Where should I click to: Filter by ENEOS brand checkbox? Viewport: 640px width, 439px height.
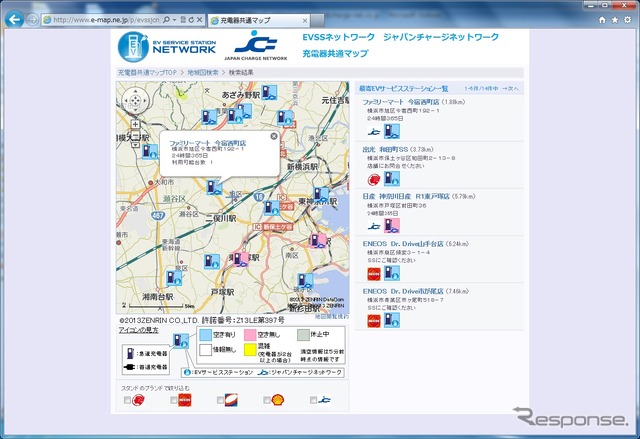pyautogui.click(x=173, y=400)
